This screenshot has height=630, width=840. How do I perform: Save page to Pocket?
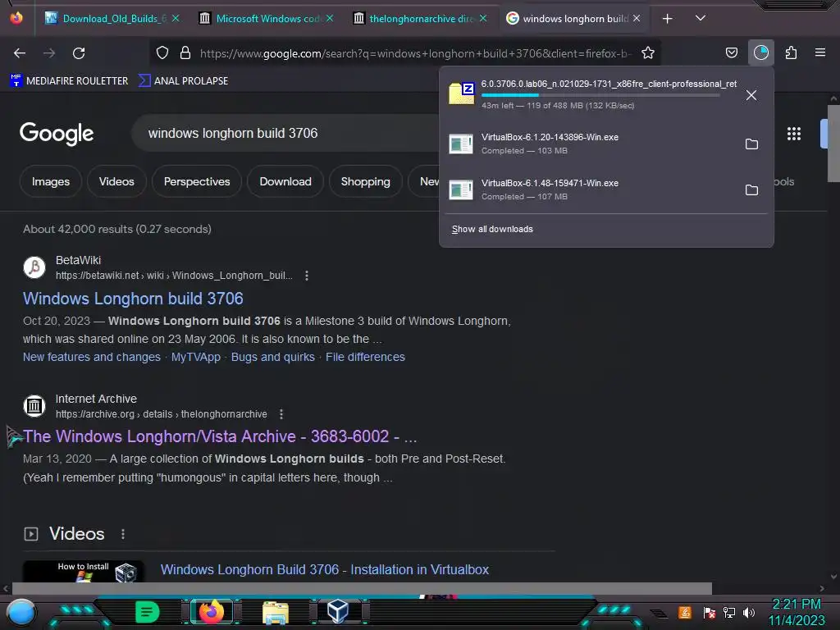pyautogui.click(x=731, y=53)
